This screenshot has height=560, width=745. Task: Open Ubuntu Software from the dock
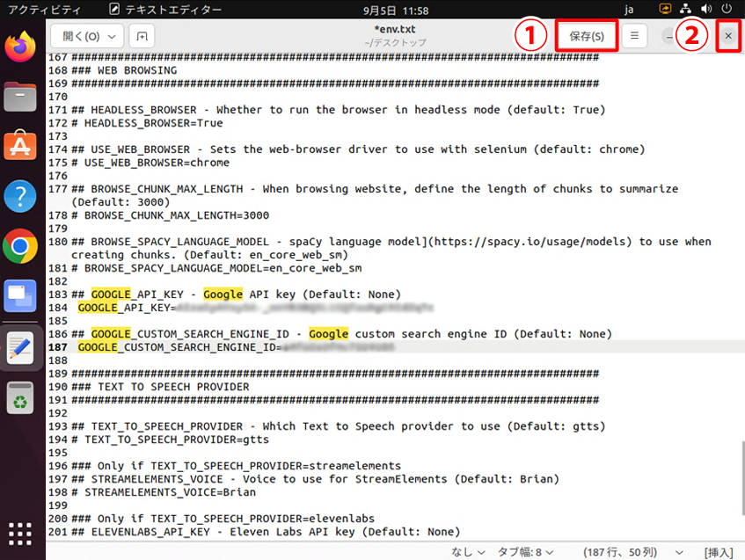[20, 146]
